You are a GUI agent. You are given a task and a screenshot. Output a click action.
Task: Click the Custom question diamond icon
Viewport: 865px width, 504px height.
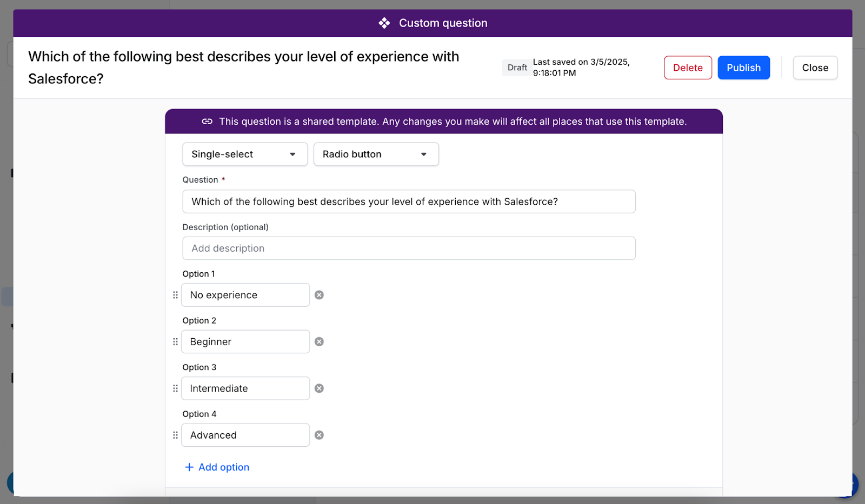click(x=384, y=23)
